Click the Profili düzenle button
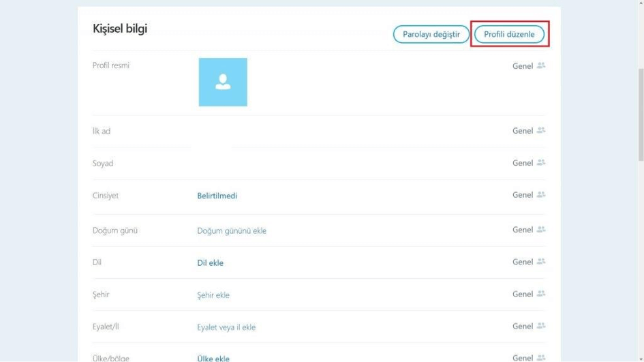This screenshot has height=362, width=644. tap(509, 34)
